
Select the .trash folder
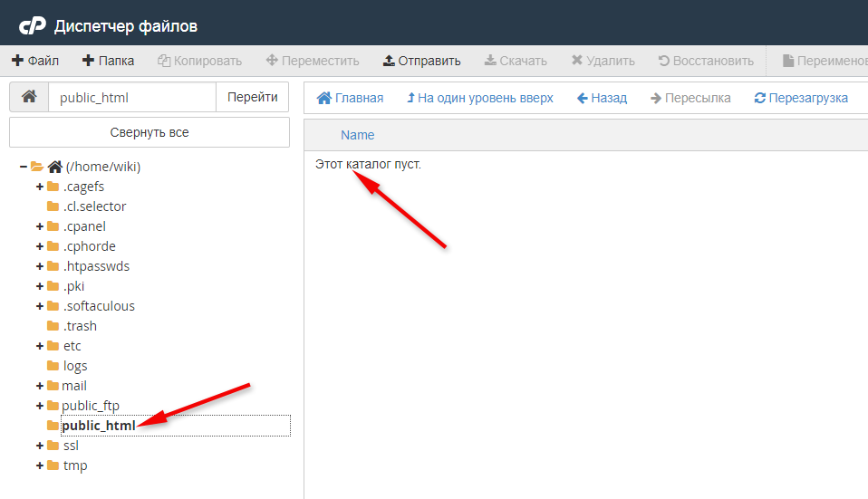pyautogui.click(x=80, y=326)
